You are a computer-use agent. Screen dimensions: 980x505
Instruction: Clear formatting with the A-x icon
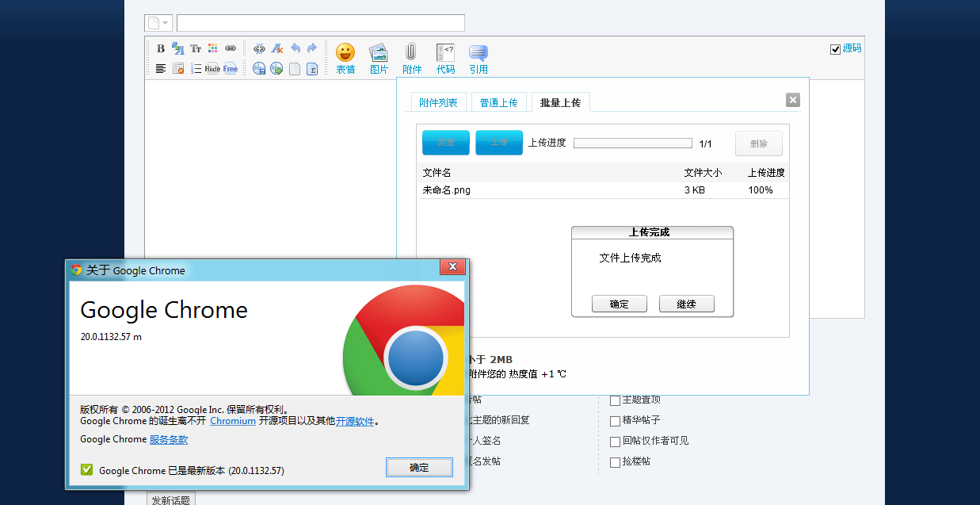point(276,48)
